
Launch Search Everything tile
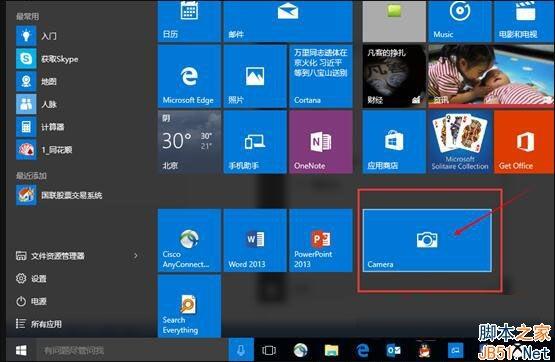point(189,306)
